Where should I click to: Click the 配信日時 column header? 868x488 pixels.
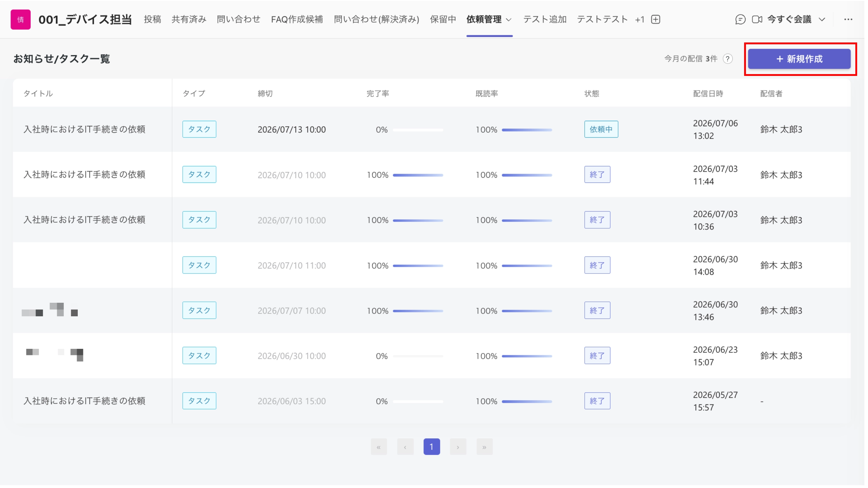point(708,94)
